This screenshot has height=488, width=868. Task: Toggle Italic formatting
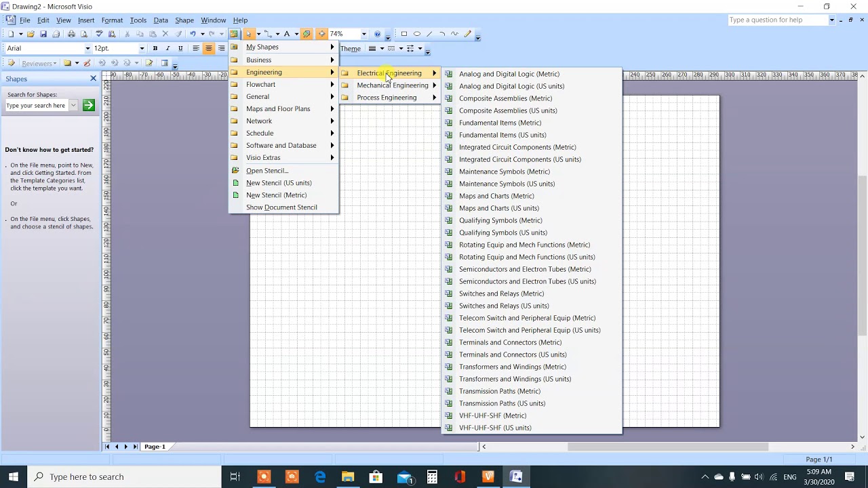(x=167, y=48)
